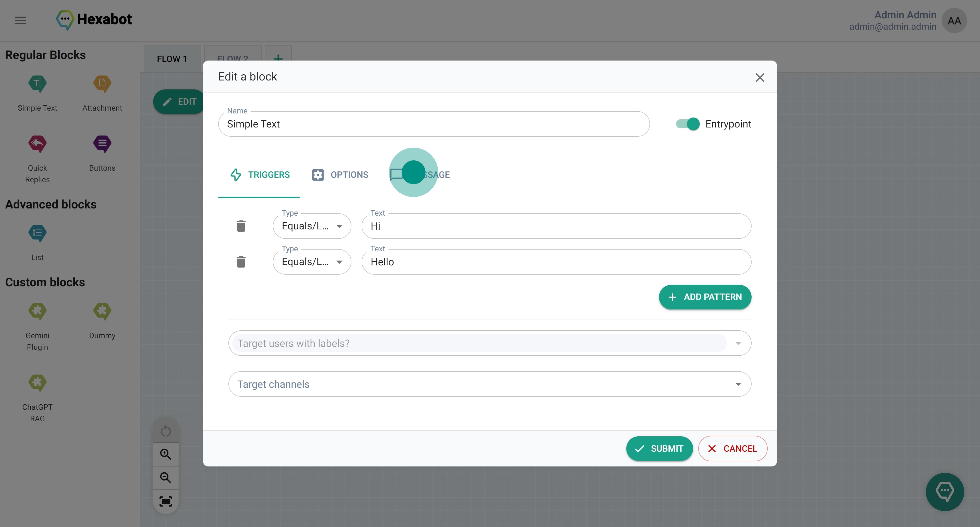
Task: Click the Name input field
Action: pyautogui.click(x=433, y=124)
